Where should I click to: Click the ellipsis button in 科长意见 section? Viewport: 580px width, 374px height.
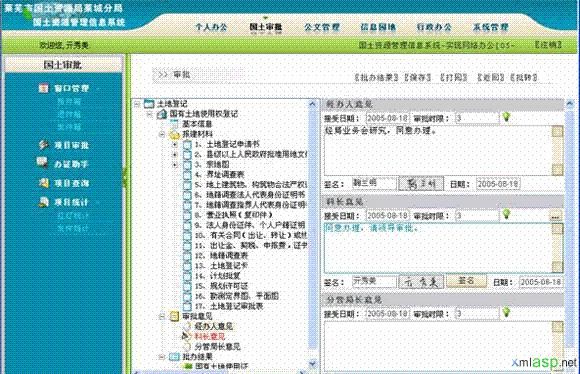555,216
